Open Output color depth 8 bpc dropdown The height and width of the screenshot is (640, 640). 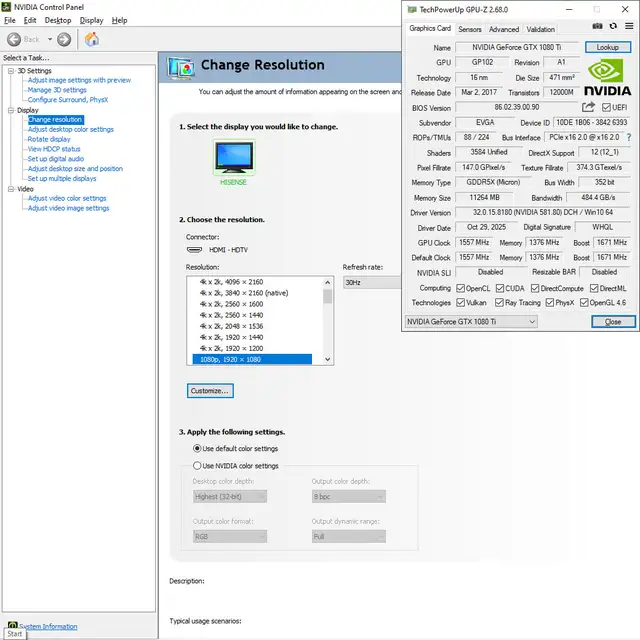349,496
